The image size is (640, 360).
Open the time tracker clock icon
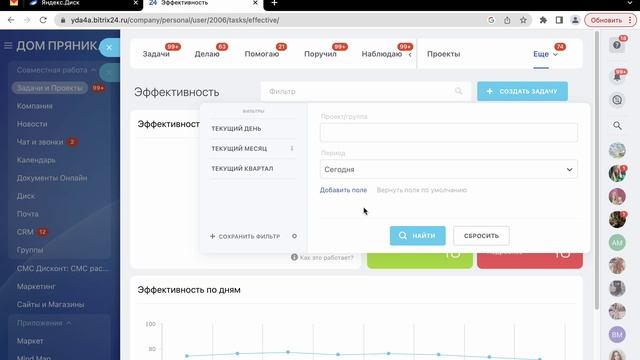coord(617,100)
